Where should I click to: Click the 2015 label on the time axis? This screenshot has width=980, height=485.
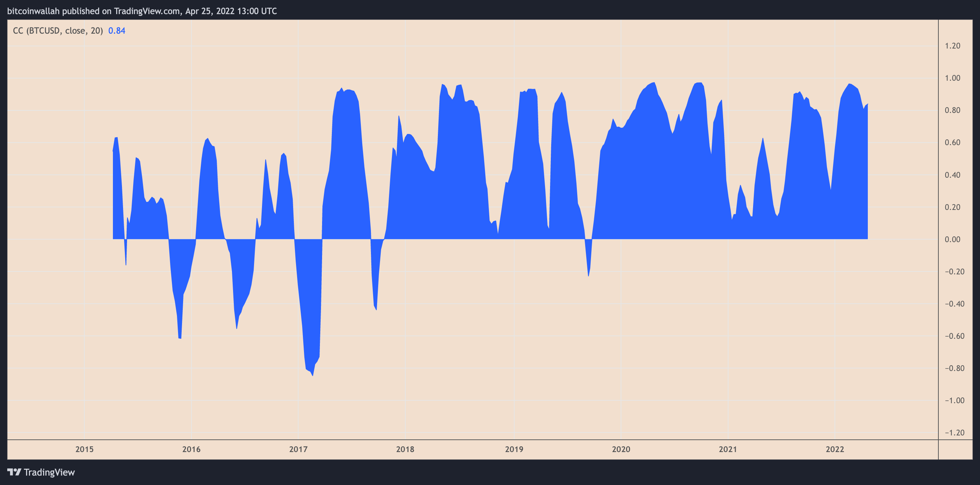[x=84, y=449]
